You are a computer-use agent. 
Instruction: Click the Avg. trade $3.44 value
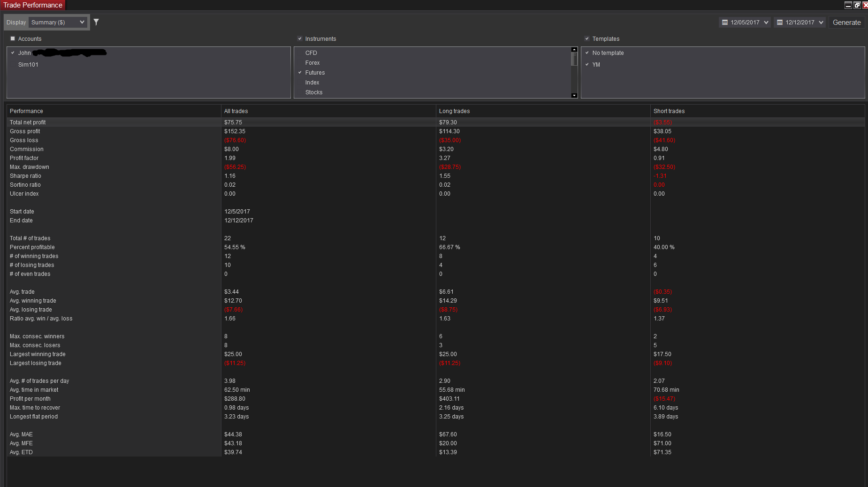tap(231, 292)
